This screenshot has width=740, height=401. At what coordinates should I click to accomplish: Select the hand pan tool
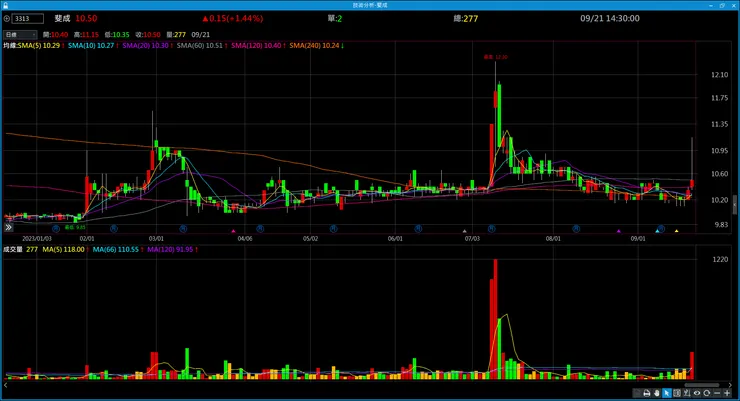click(657, 393)
